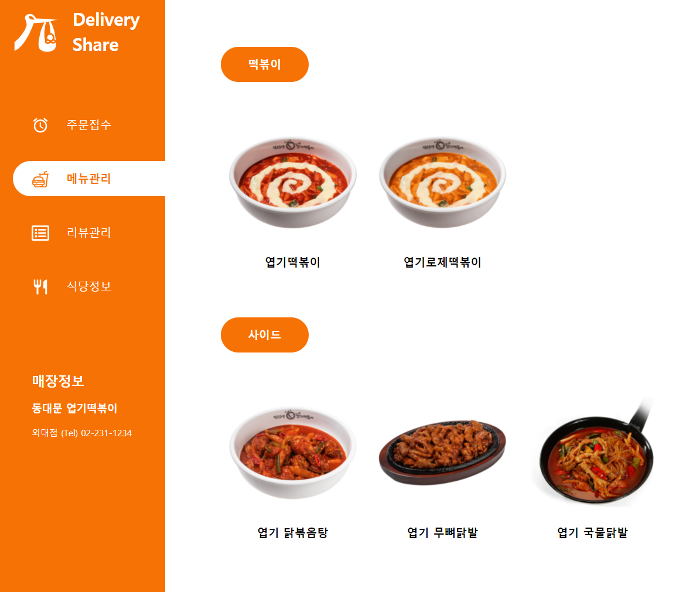Select the 메뉴관리 menu item
This screenshot has height=592, width=700.
89,179
